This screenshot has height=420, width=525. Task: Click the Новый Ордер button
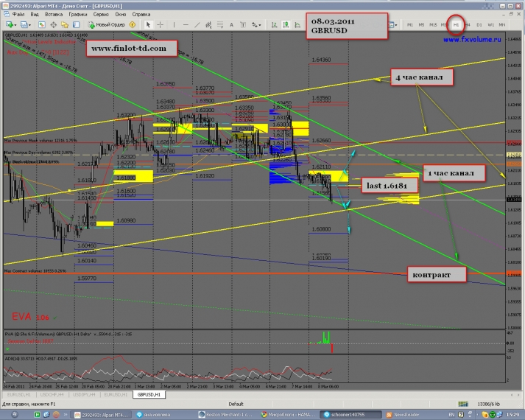[107, 25]
